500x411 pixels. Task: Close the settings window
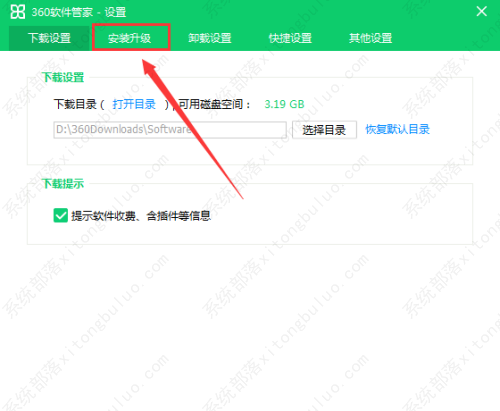pyautogui.click(x=481, y=12)
